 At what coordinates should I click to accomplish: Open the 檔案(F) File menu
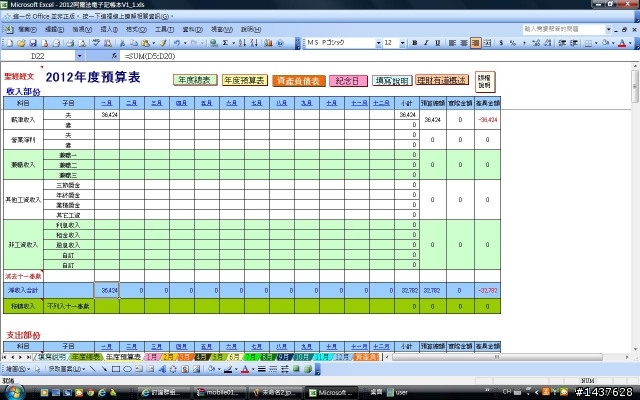point(27,29)
